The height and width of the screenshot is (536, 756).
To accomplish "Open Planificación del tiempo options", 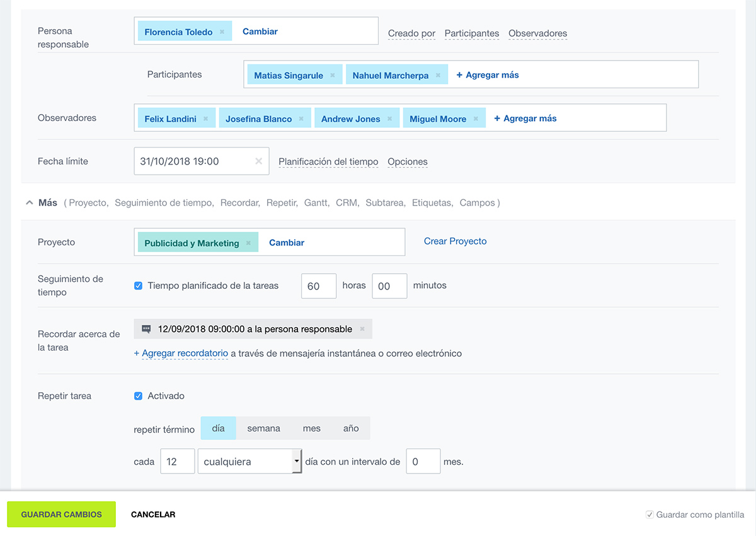I will tap(328, 162).
